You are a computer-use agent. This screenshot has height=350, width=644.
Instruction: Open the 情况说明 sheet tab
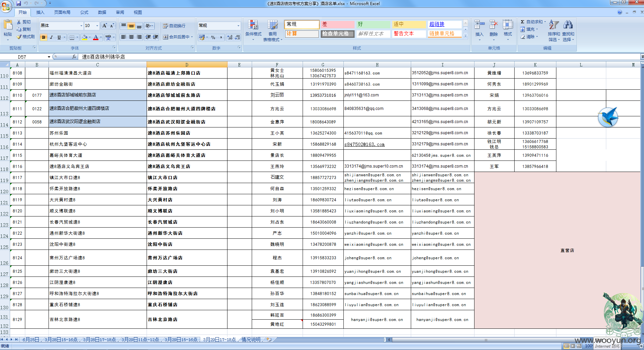251,340
